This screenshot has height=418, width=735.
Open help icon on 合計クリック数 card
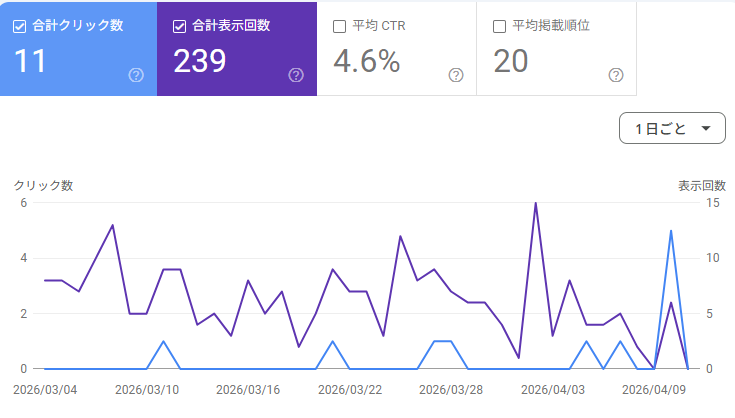tap(136, 75)
